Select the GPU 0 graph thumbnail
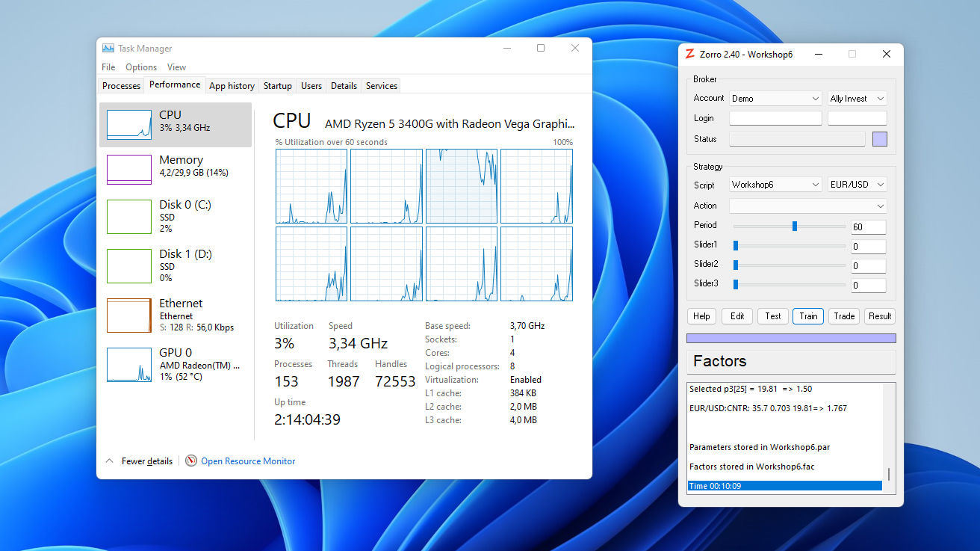980x551 pixels. (129, 365)
